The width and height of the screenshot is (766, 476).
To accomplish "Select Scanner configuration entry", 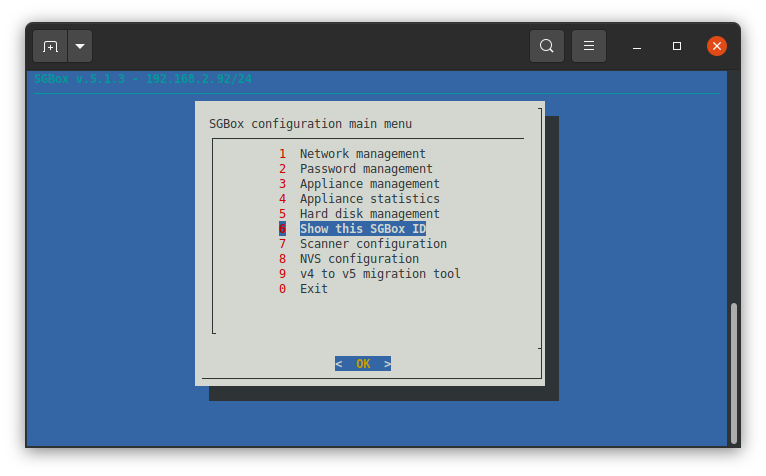I will (373, 244).
